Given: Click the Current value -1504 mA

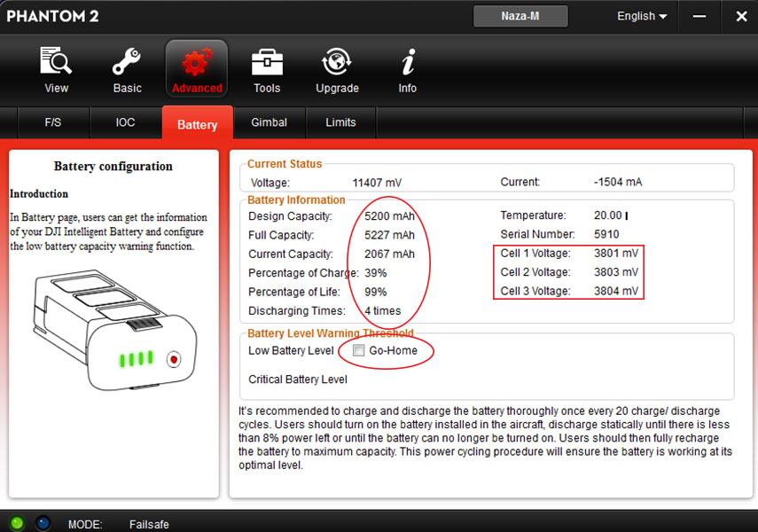Looking at the screenshot, I should (618, 183).
